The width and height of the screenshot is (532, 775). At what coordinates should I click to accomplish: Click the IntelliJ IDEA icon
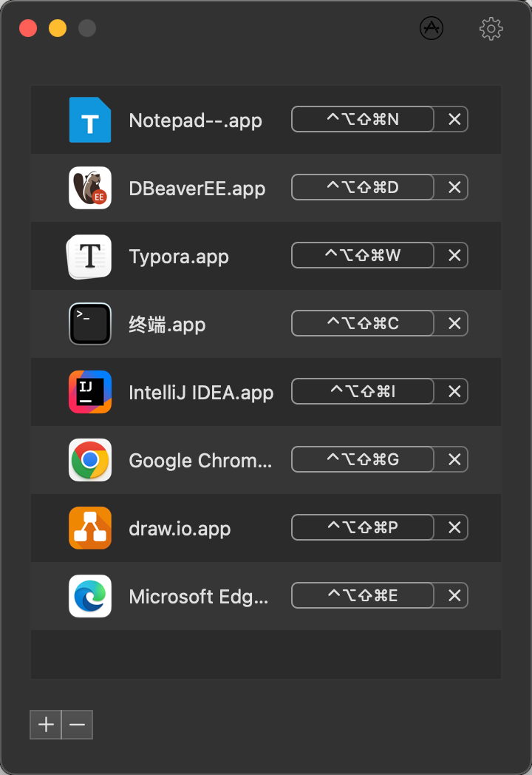pyautogui.click(x=90, y=392)
